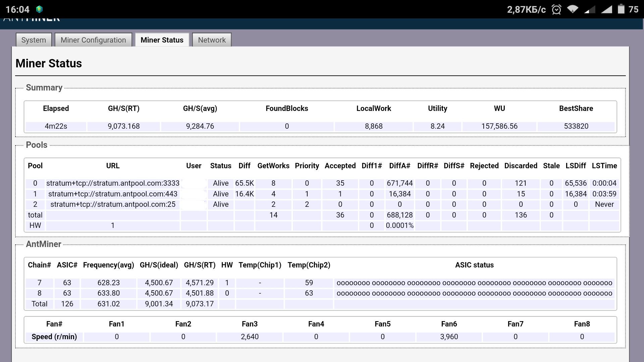Click the Temp(Chip1) column header
644x362 pixels.
pos(260,265)
